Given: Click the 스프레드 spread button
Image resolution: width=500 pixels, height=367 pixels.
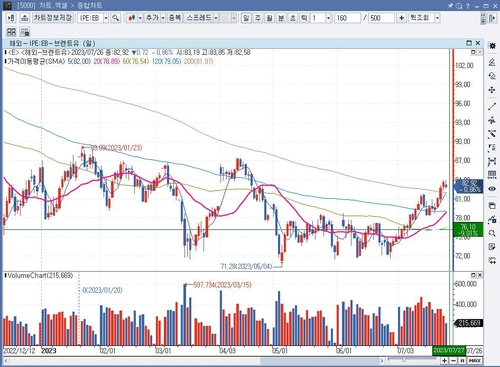Looking at the screenshot, I should tap(199, 18).
